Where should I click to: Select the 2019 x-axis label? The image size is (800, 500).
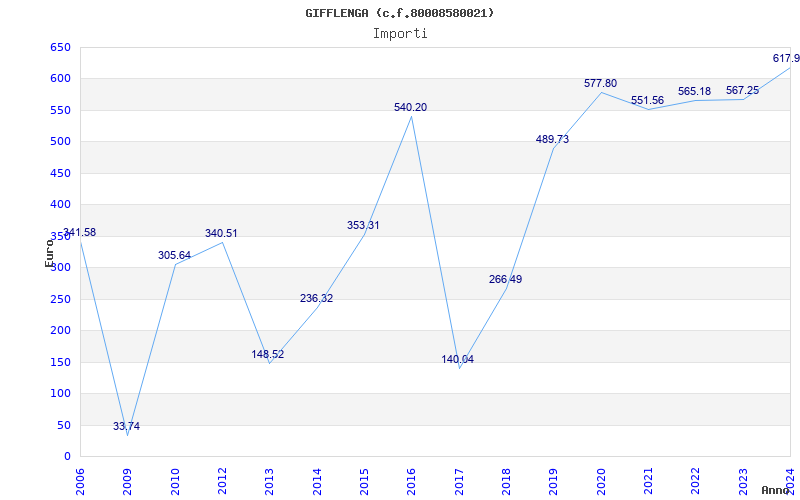[x=554, y=482]
